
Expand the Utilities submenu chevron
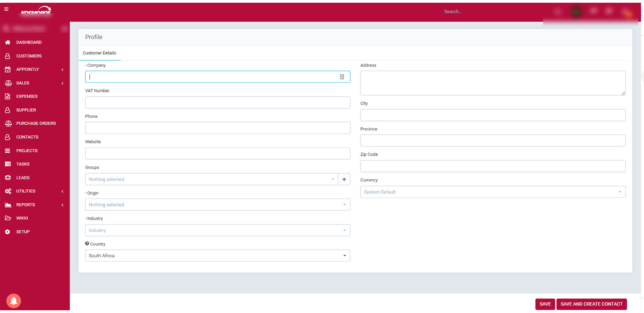pos(62,191)
